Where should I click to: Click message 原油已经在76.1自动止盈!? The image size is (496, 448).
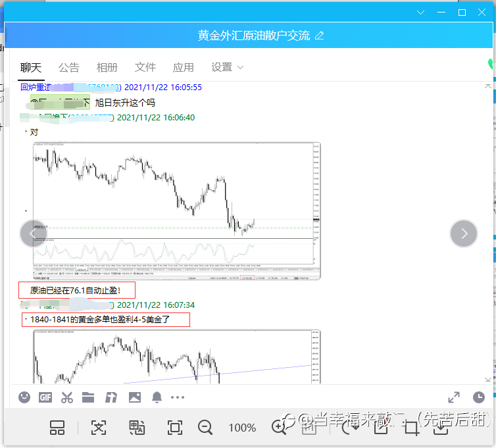point(75,290)
